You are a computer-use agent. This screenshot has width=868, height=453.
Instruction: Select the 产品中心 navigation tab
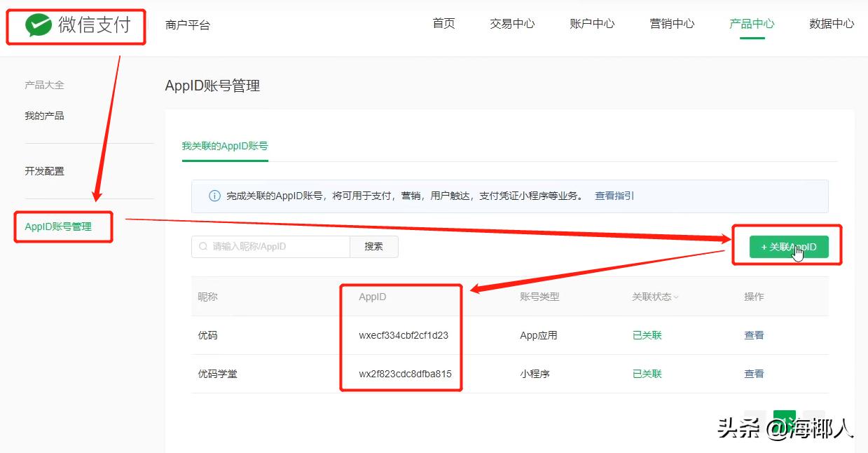pyautogui.click(x=751, y=23)
